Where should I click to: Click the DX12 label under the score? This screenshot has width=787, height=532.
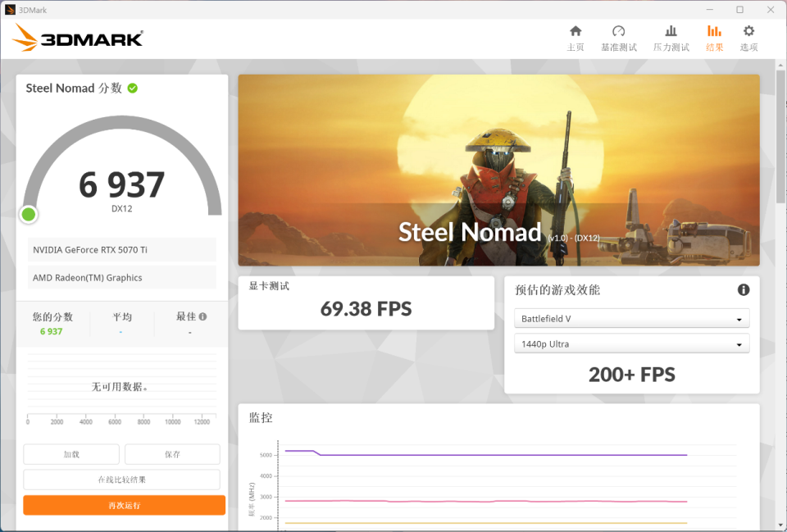click(x=121, y=209)
